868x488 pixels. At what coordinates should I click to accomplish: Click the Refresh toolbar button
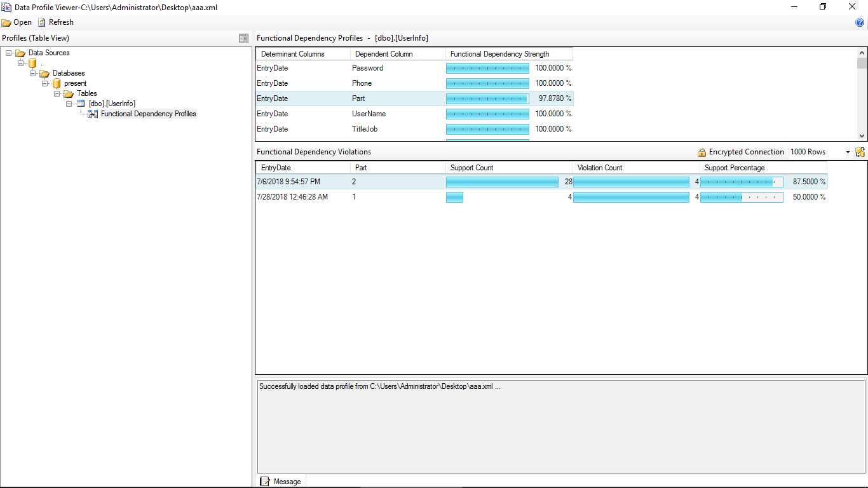point(56,22)
